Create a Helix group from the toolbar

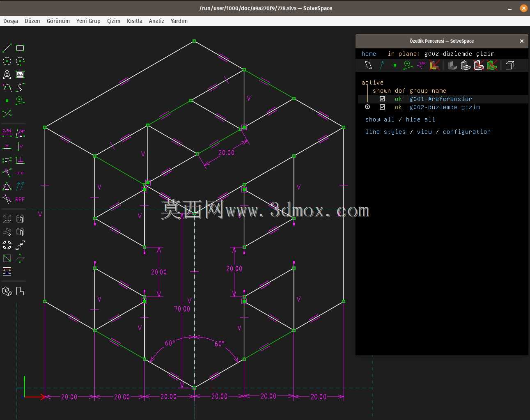point(7,232)
